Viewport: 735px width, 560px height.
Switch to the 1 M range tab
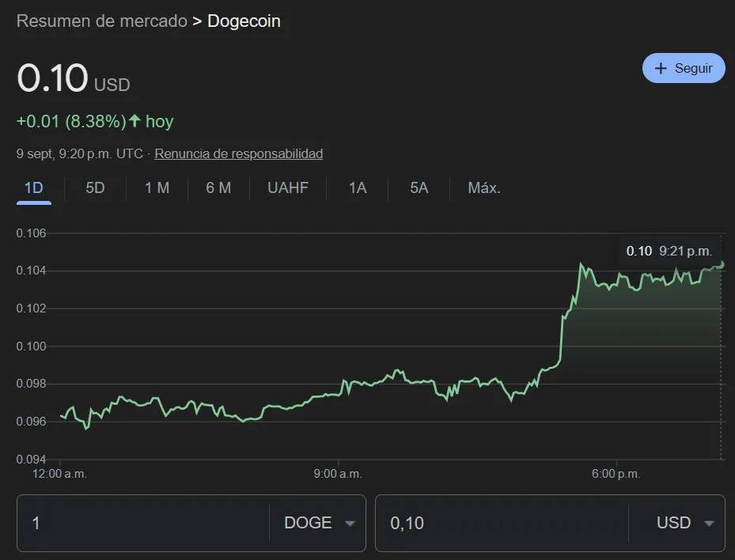(157, 188)
